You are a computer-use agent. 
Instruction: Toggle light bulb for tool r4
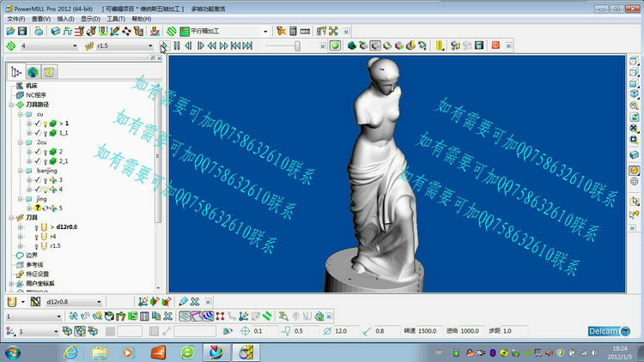(36, 237)
